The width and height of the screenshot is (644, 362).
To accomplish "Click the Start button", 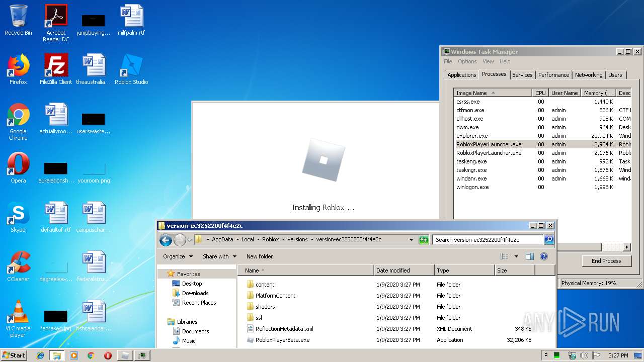I will pos(14,355).
